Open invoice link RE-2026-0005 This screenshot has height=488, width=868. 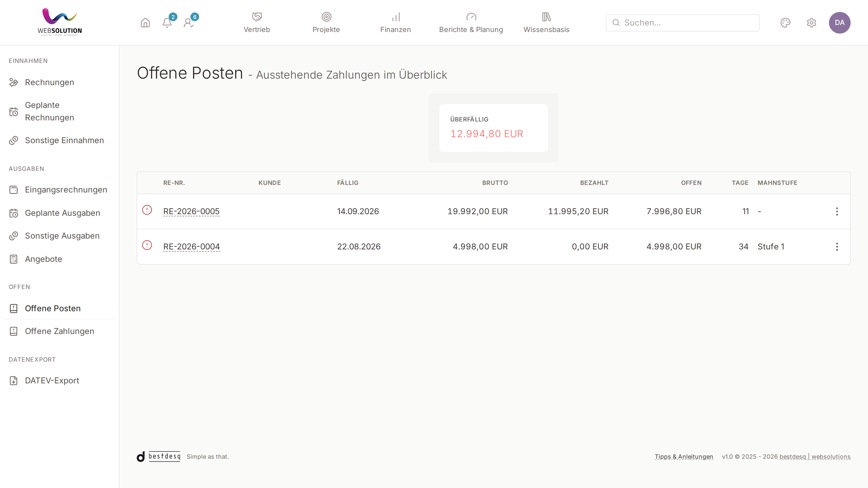coord(192,211)
